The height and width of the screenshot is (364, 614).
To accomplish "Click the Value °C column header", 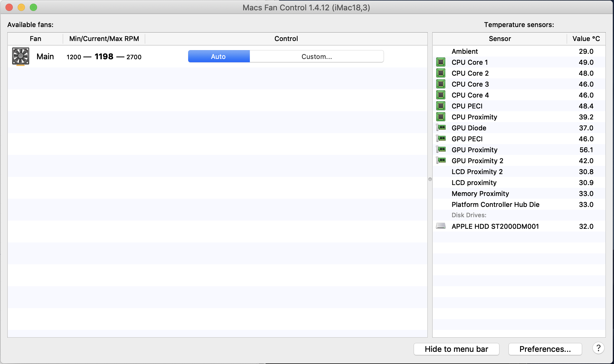I will coord(586,39).
